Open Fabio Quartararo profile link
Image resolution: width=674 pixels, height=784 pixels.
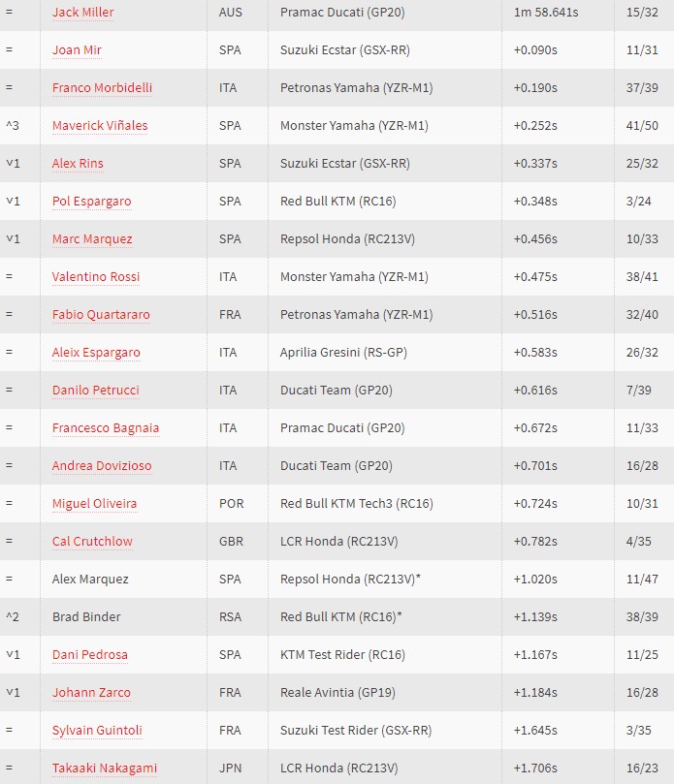pyautogui.click(x=101, y=315)
